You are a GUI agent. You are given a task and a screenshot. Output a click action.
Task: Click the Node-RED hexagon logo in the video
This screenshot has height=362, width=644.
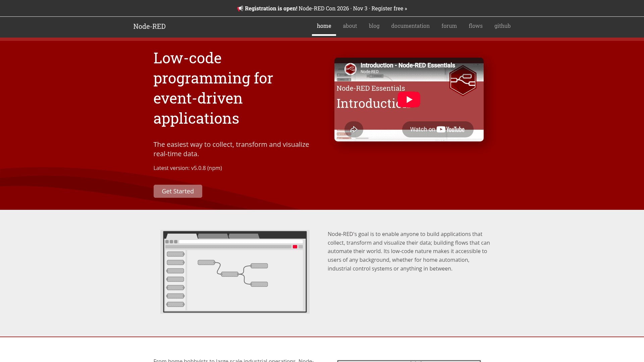(x=463, y=81)
